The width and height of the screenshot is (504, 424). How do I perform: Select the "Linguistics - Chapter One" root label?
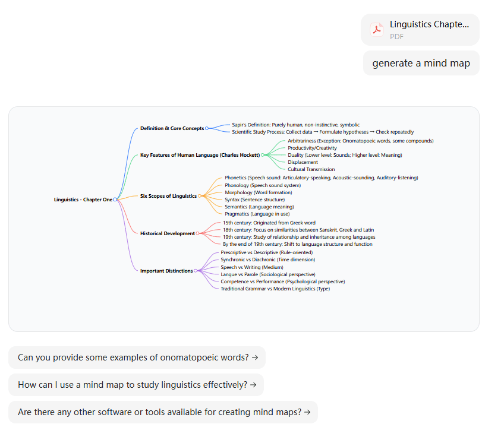[x=83, y=200]
